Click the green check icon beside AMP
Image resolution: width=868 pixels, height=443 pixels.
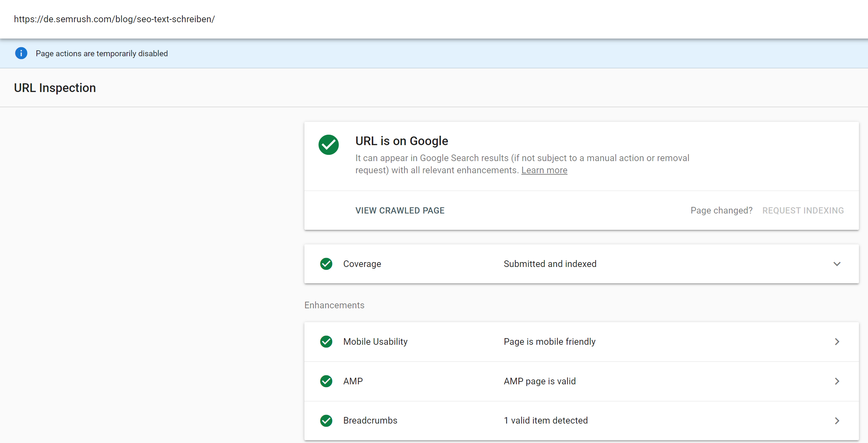coord(326,381)
